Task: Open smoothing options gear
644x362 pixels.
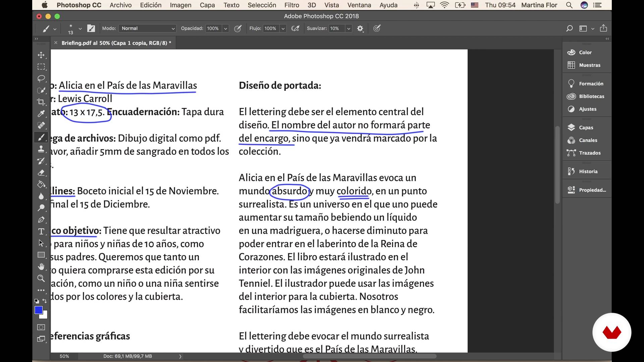Action: pyautogui.click(x=360, y=28)
